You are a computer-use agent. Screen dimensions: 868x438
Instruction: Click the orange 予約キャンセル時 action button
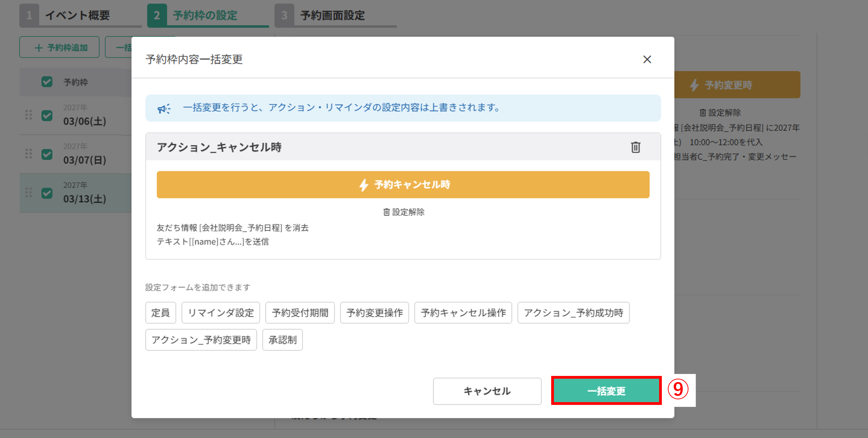(x=403, y=184)
